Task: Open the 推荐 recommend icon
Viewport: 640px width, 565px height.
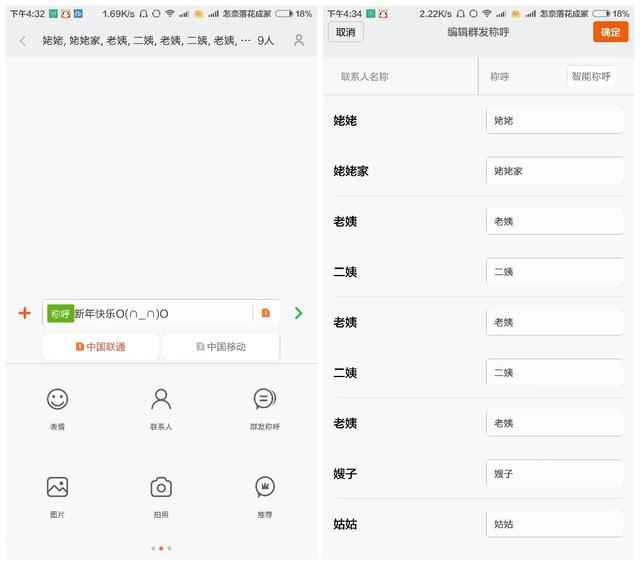Action: [x=264, y=487]
